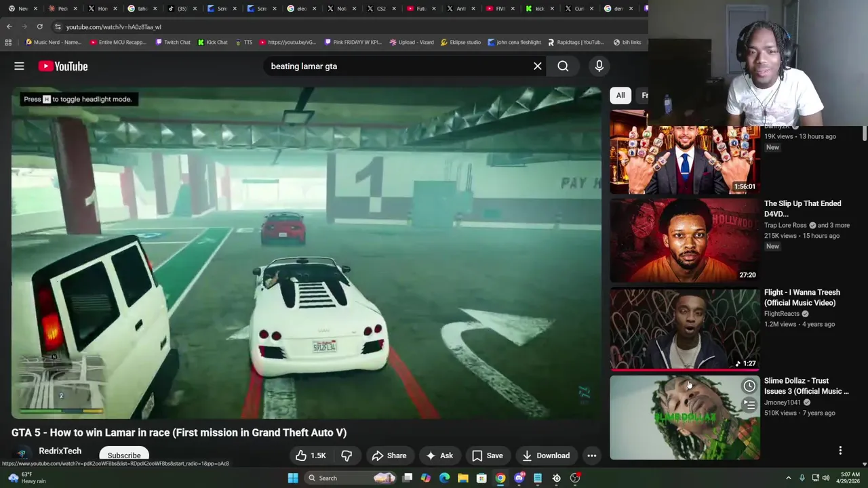Click the taskbar Search box

[x=349, y=478]
